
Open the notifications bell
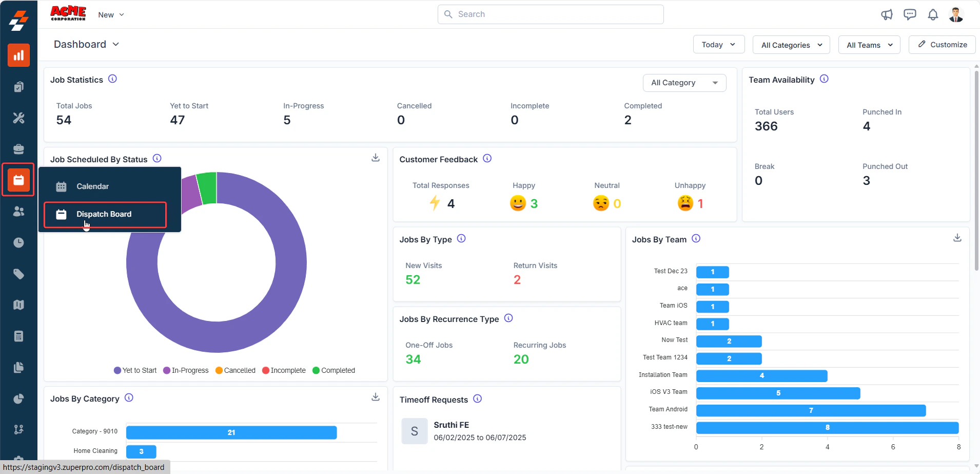point(933,14)
